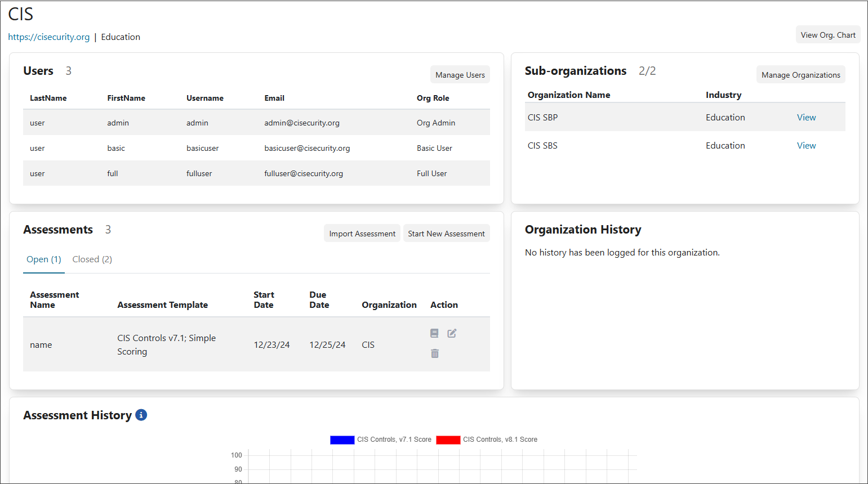
Task: Delete the 'name' assessment via trash icon
Action: point(435,353)
